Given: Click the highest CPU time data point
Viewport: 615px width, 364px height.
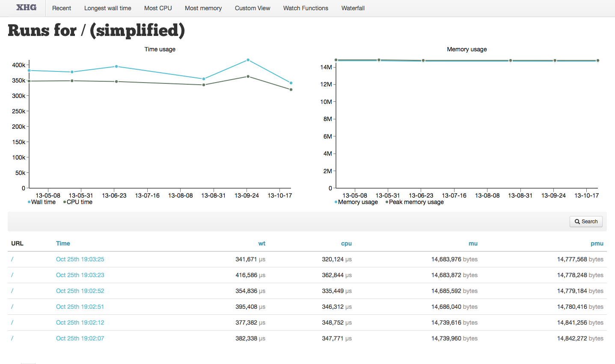Looking at the screenshot, I should coord(248,77).
